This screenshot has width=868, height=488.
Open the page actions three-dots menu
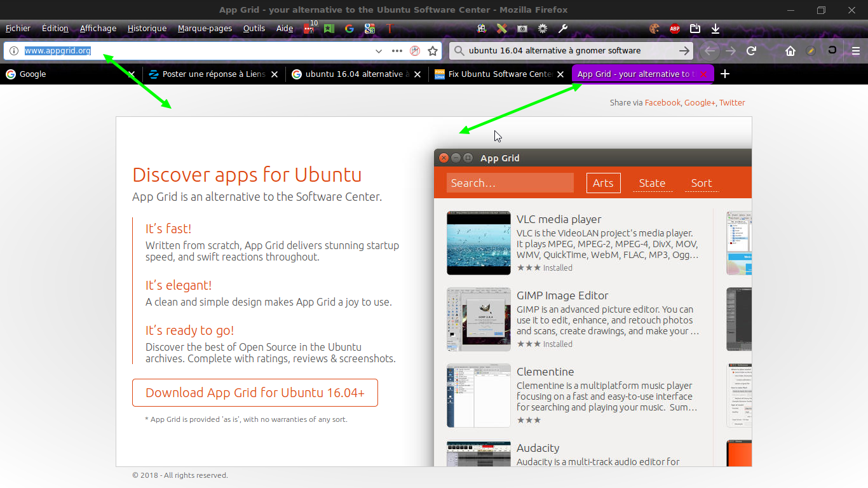pyautogui.click(x=397, y=51)
